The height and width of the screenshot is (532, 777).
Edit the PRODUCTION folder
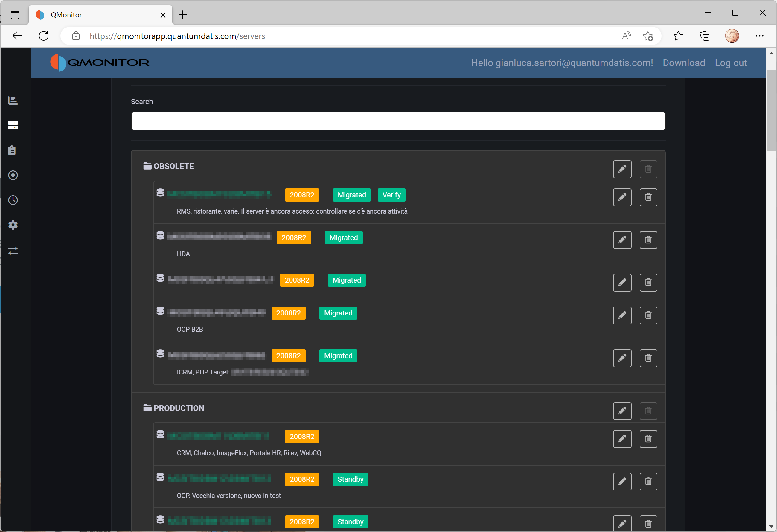point(622,411)
